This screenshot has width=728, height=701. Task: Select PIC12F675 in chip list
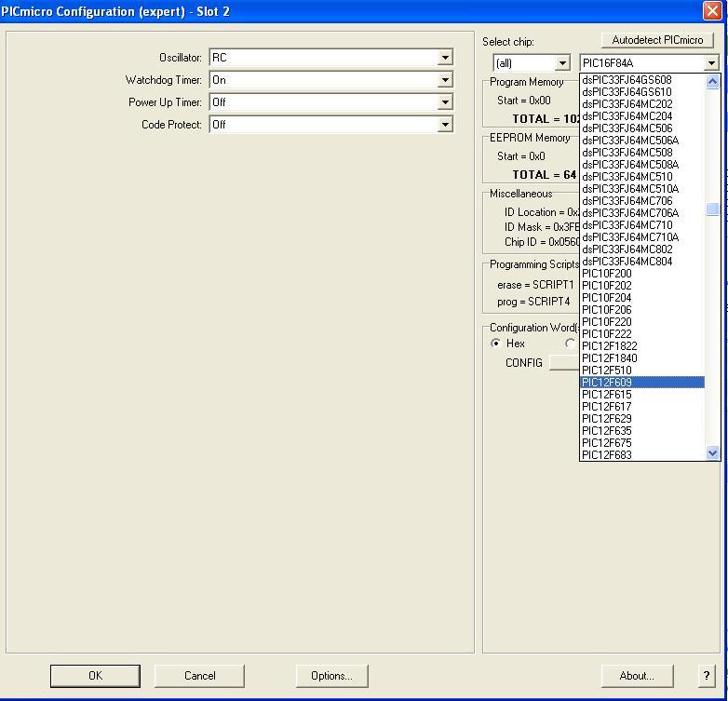642,442
